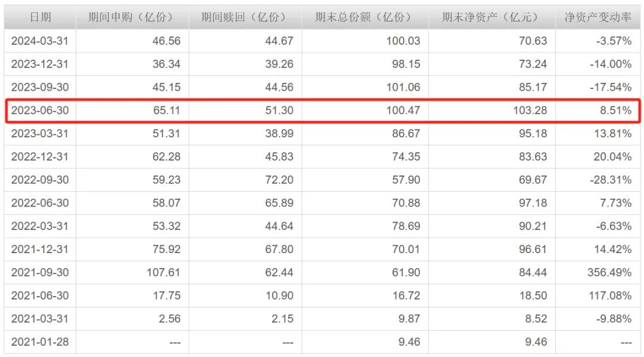This screenshot has height=357, width=644.
Task: Click the 期间赎回（亿份） column header
Action: click(x=244, y=17)
